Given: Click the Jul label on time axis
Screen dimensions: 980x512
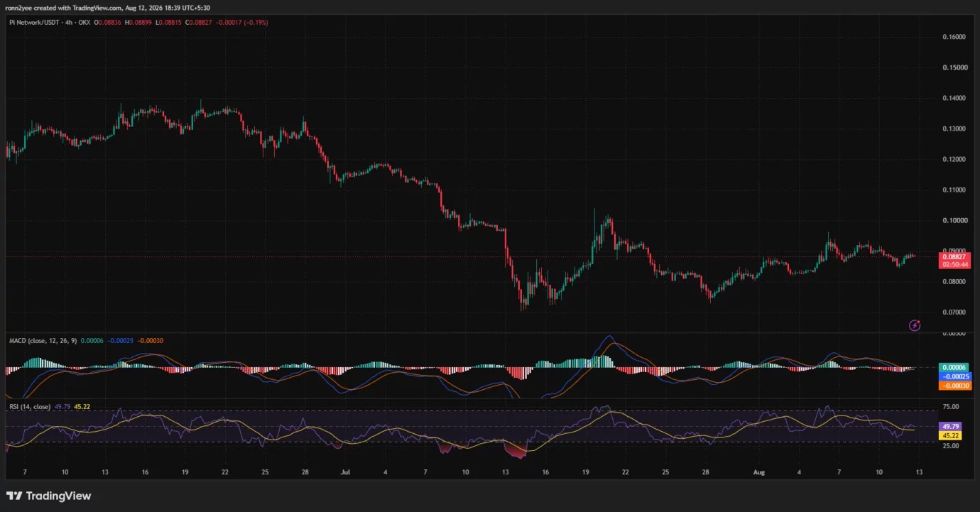Looking at the screenshot, I should [x=345, y=472].
